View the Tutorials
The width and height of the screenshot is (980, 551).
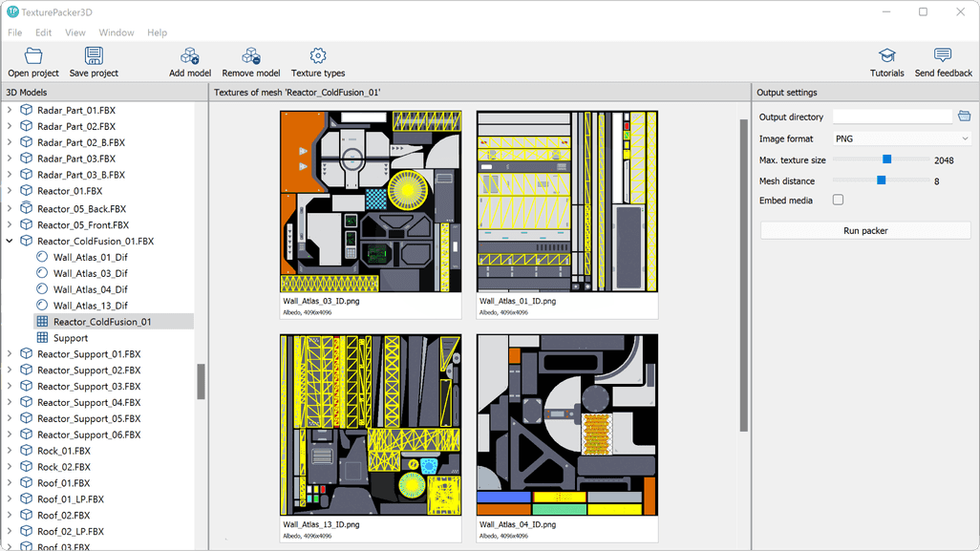[886, 59]
